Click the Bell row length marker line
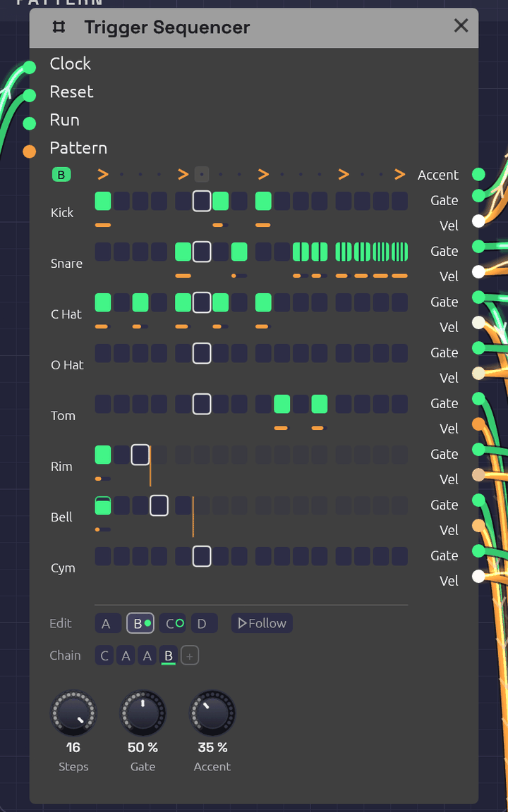The image size is (508, 812). coord(193,516)
